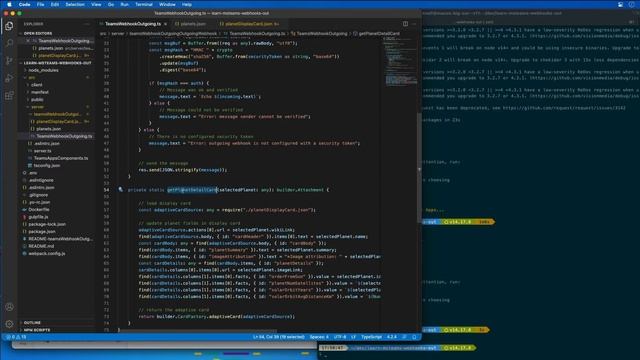Click server segment in the breadcrumb

118,33
